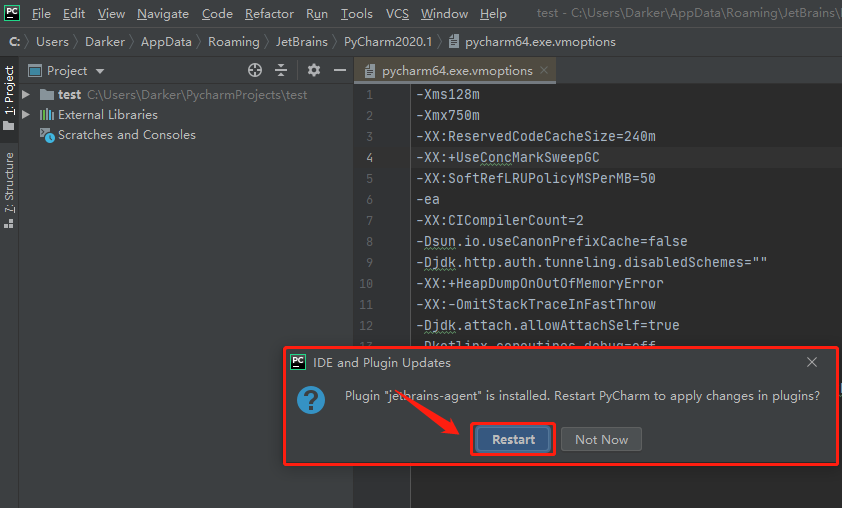842x508 pixels.
Task: Click the Darker breadcrumb in navigation bar
Action: 105,42
